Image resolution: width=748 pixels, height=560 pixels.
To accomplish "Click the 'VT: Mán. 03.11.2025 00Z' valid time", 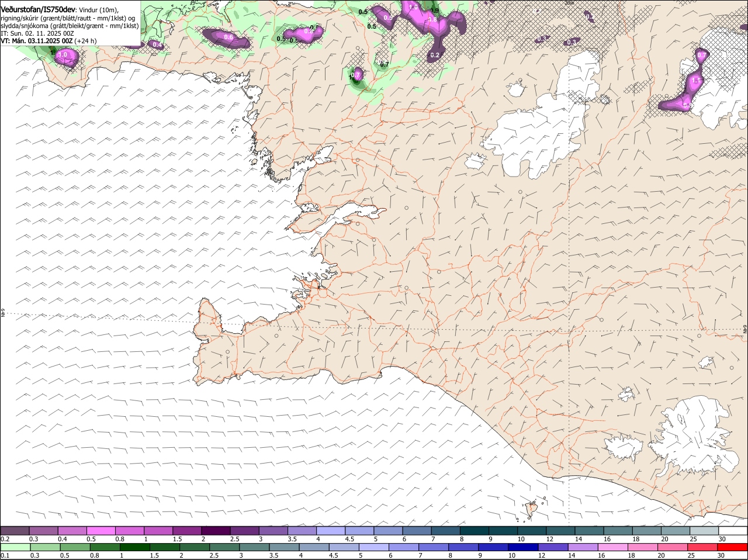I will (x=37, y=41).
